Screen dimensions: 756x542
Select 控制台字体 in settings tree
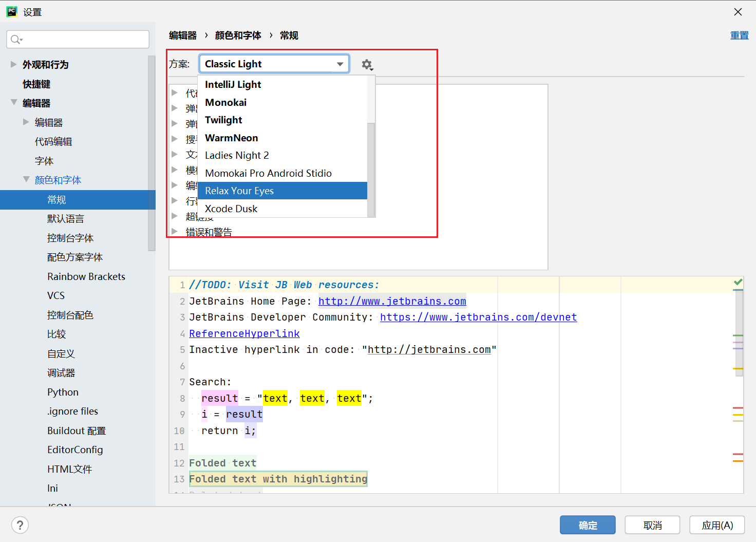[x=70, y=238]
